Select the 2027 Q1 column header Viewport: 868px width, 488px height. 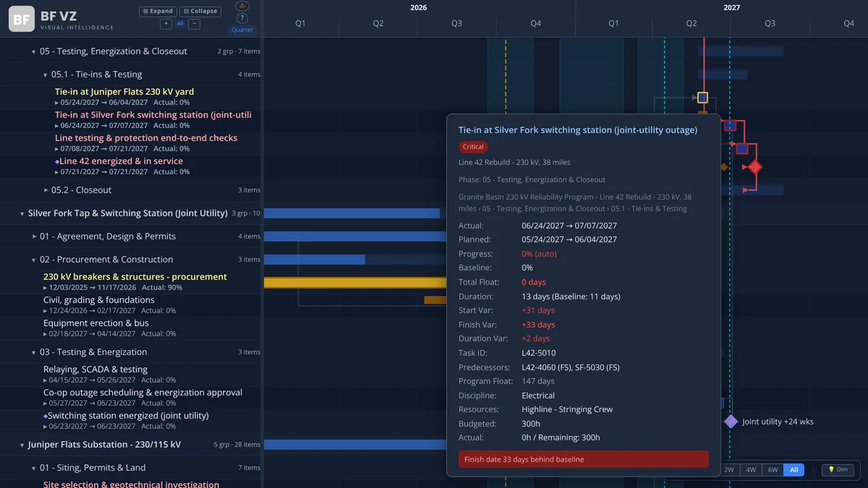pyautogui.click(x=613, y=23)
